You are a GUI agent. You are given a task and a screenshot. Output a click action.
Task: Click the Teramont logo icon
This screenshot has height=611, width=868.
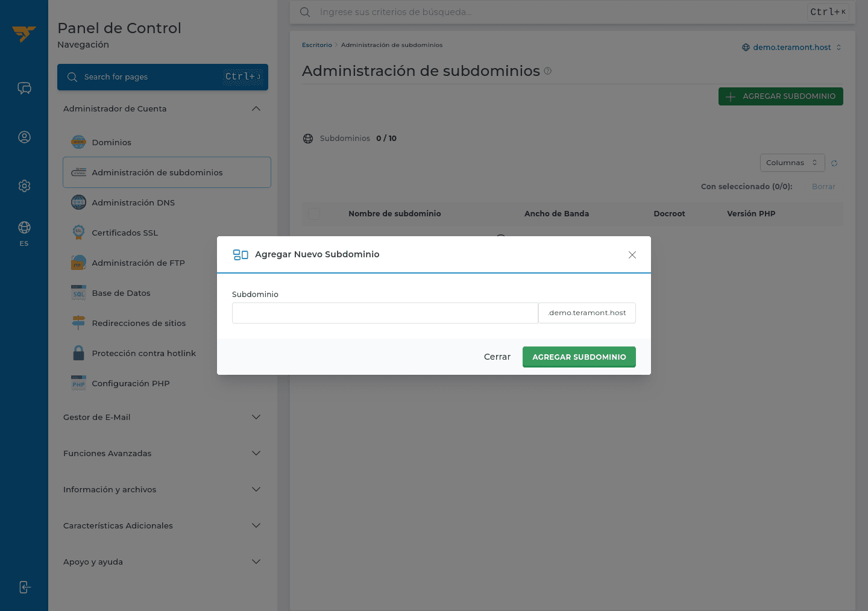[x=24, y=34]
